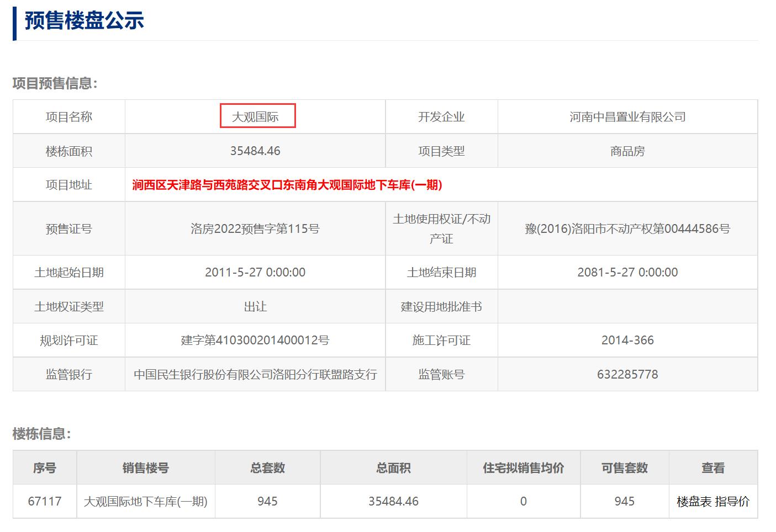Select the developer name 河南中昌置业有限公司
Screen dimensions: 776x532
627,116
